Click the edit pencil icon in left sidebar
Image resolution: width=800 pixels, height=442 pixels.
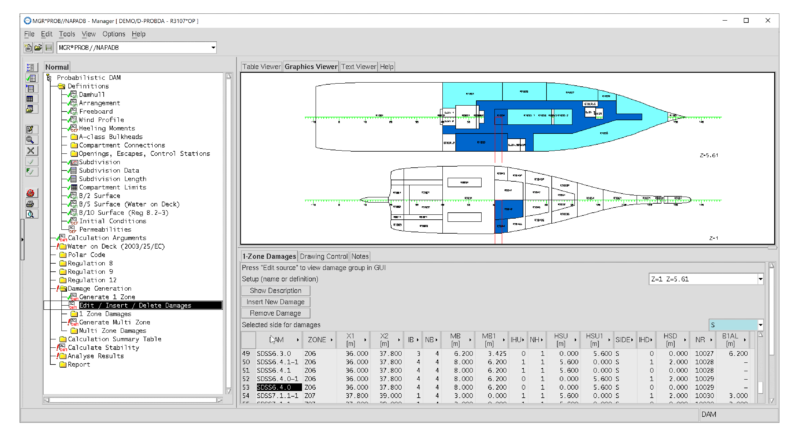click(x=31, y=130)
